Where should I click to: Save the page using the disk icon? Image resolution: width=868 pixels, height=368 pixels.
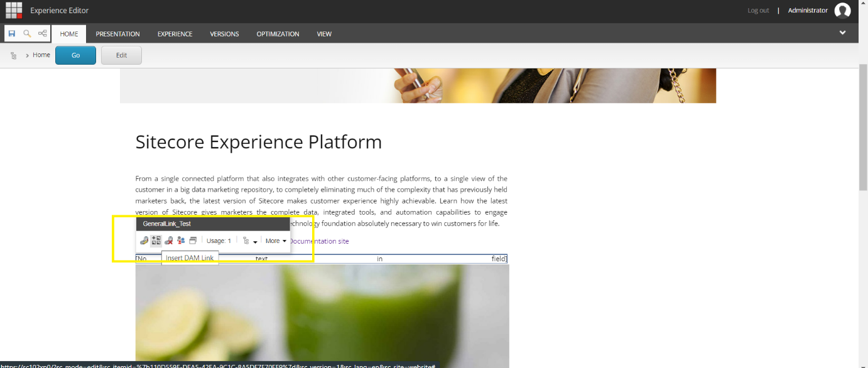tap(12, 33)
